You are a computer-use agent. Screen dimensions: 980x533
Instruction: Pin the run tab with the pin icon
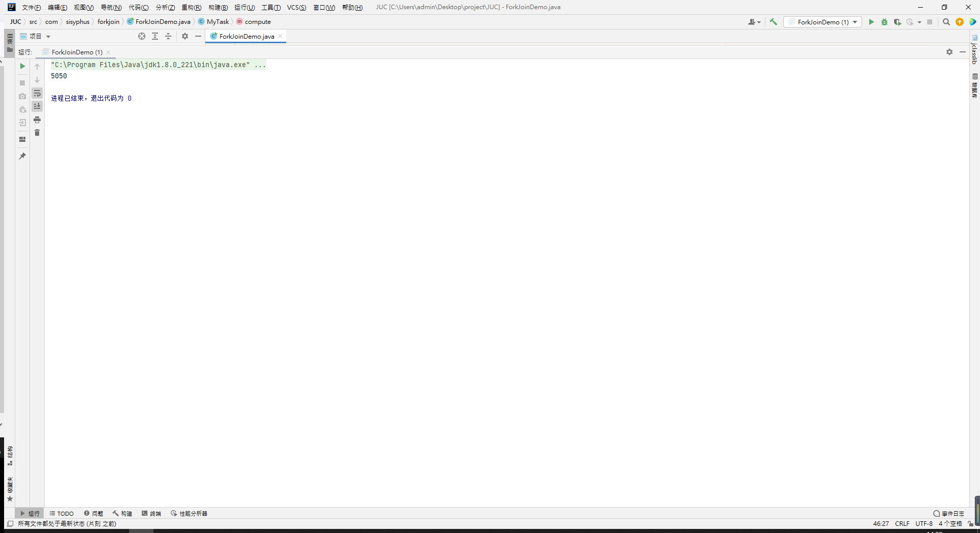pos(22,156)
